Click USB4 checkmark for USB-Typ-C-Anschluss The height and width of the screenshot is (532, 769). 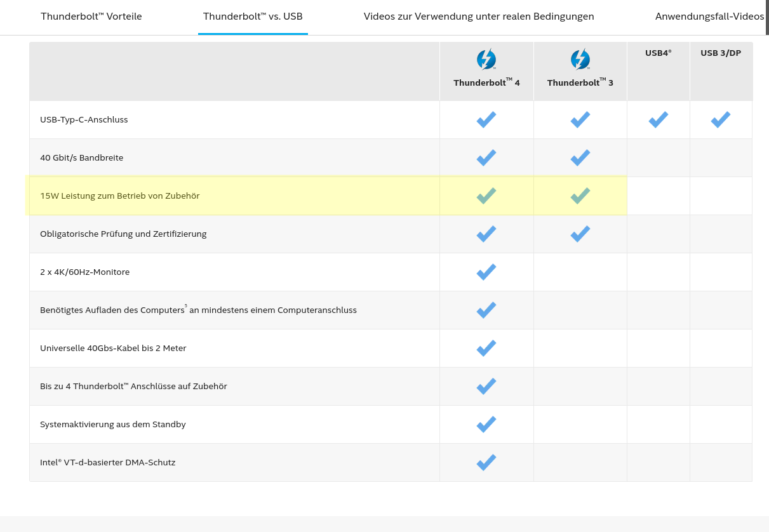659,119
